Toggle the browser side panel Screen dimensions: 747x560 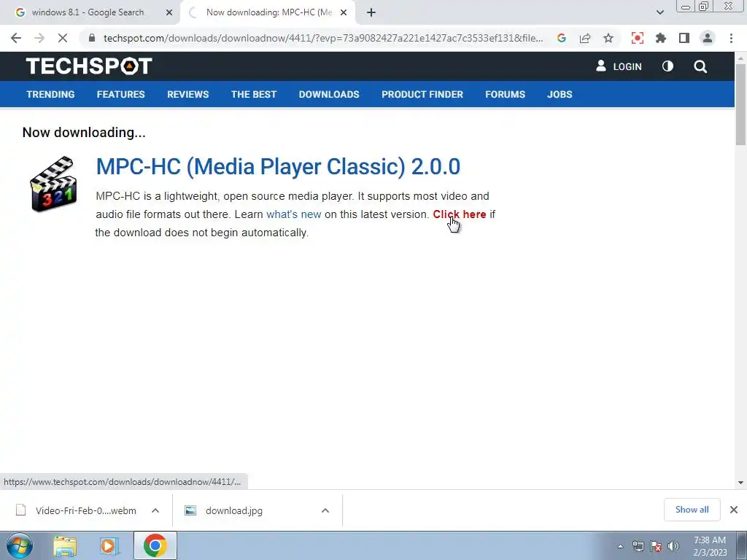click(x=684, y=38)
